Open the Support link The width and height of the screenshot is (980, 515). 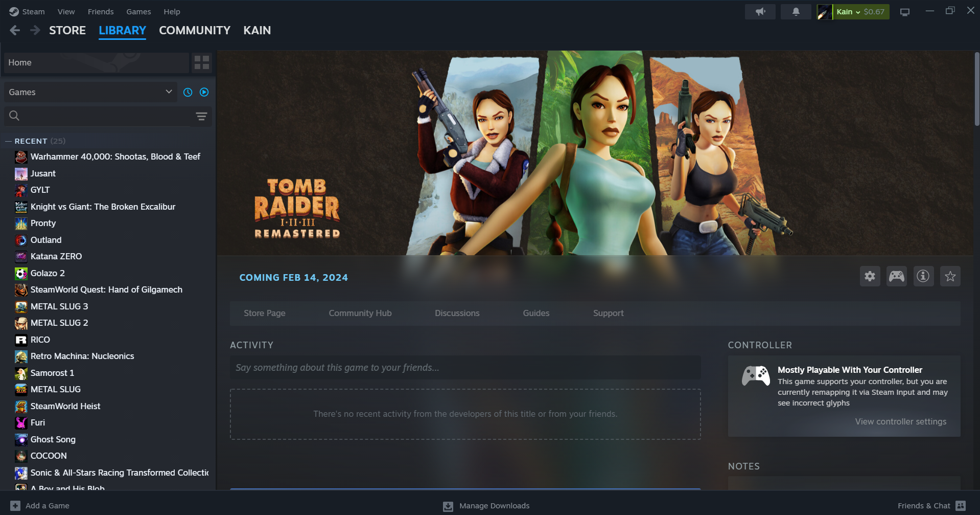pos(608,313)
